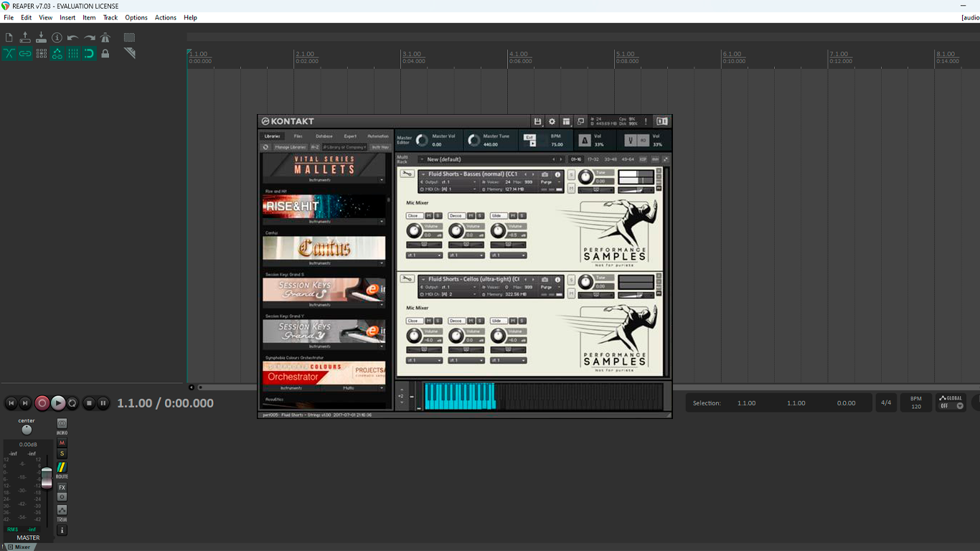Open the Basses Purge dropdown
980x551 pixels.
click(x=551, y=182)
